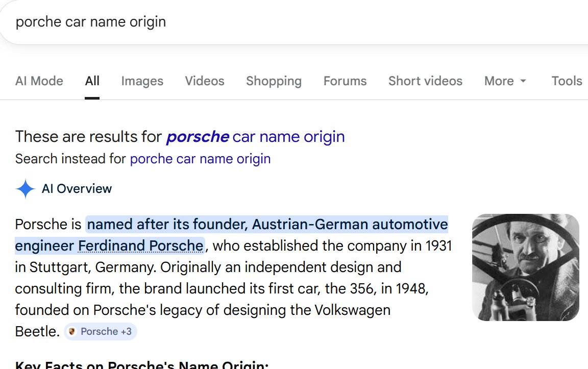Open the Images tab
Viewport: 588px width, 369px height.
(x=142, y=81)
